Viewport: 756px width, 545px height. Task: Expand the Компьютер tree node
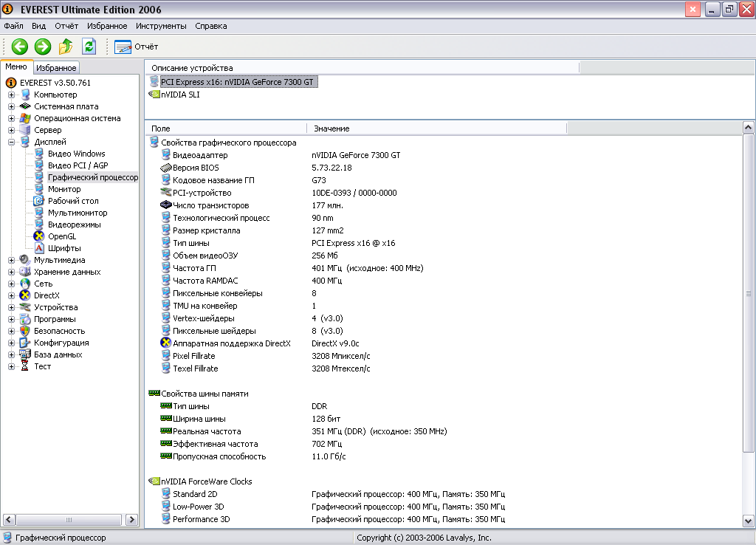coord(11,95)
